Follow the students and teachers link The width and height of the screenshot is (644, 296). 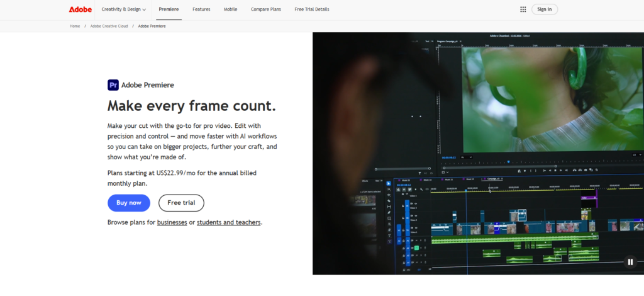[229, 222]
